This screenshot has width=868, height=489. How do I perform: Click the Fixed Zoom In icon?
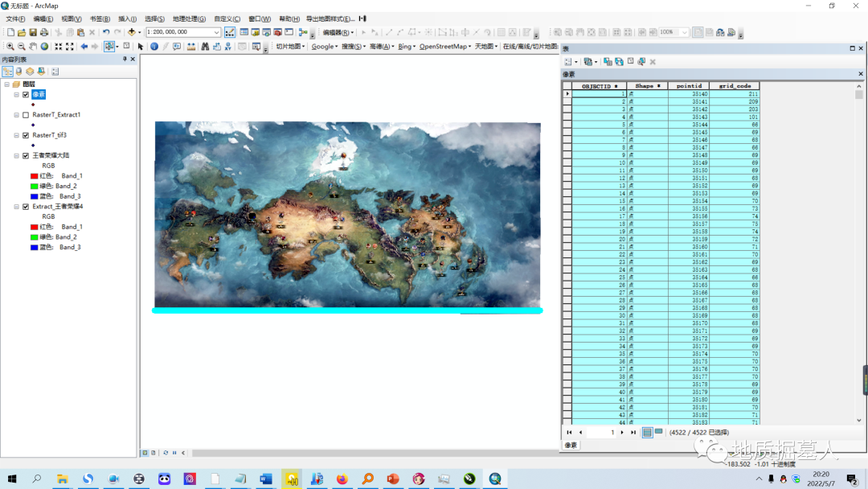58,47
